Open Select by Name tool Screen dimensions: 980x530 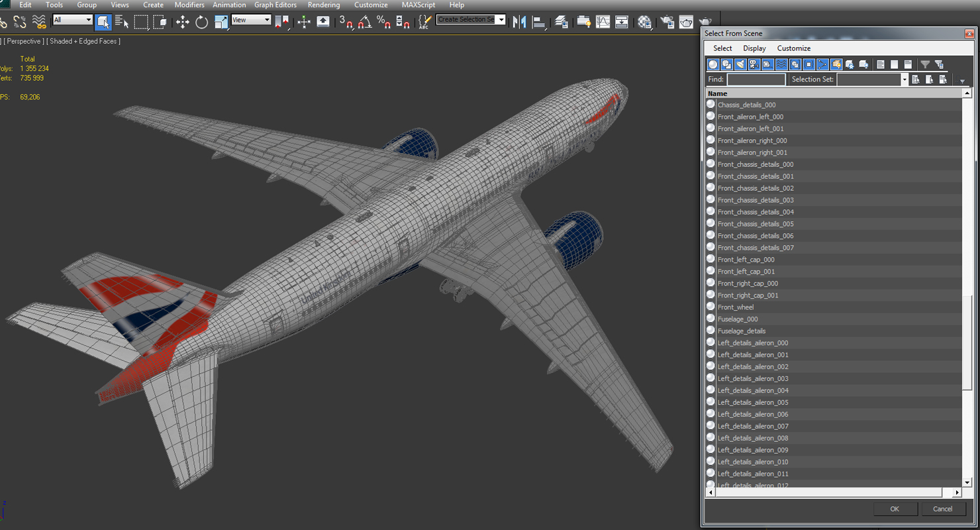(x=122, y=22)
